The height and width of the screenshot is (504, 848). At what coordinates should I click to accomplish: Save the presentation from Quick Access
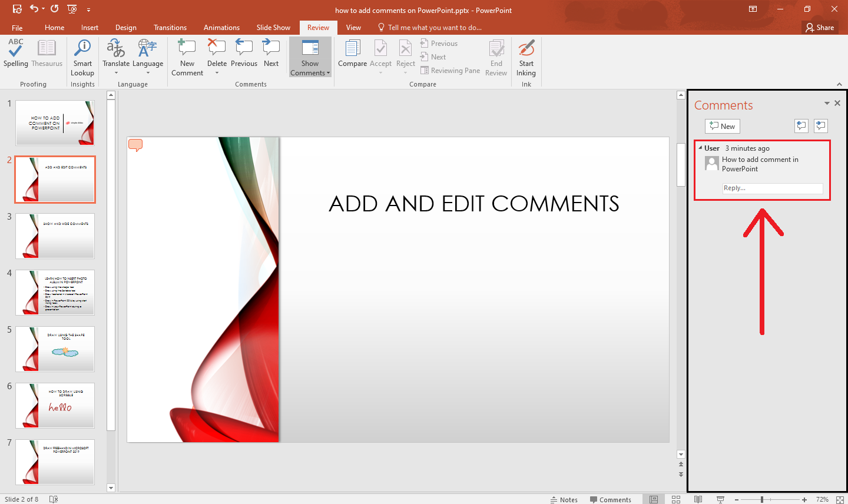(17, 9)
